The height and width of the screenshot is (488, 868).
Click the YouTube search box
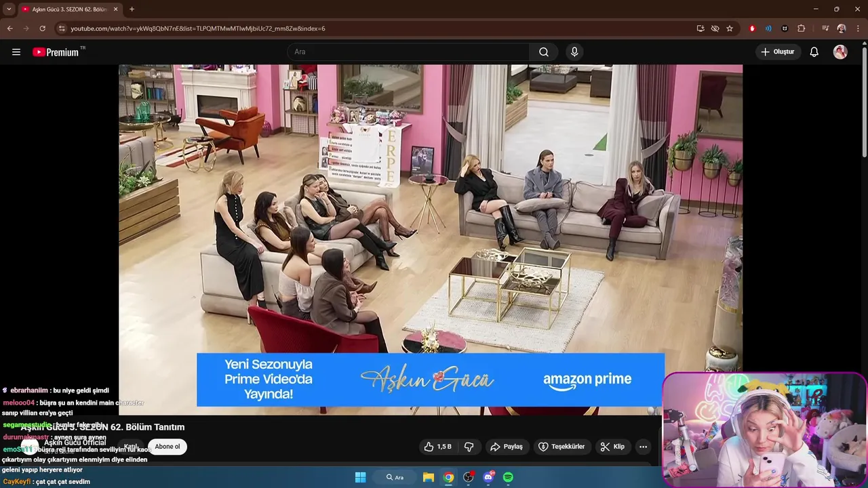pyautogui.click(x=408, y=52)
